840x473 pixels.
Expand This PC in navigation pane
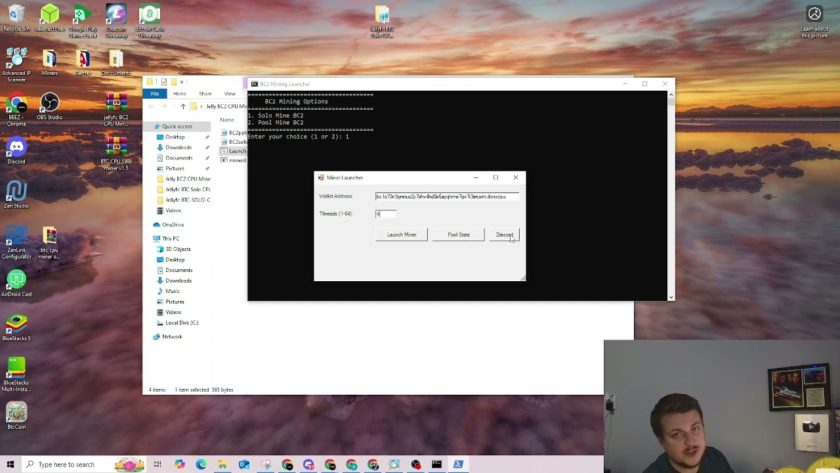click(x=169, y=238)
